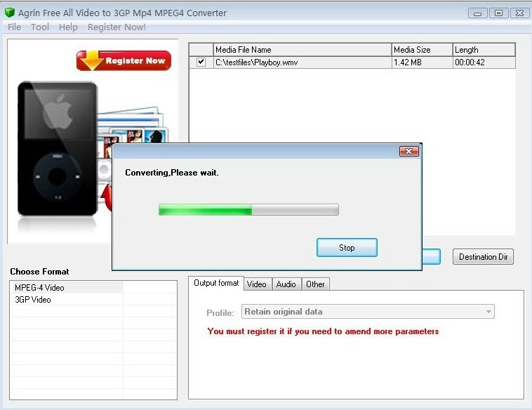Image resolution: width=532 pixels, height=410 pixels.
Task: Click the red Register Now banner button
Action: 124,61
